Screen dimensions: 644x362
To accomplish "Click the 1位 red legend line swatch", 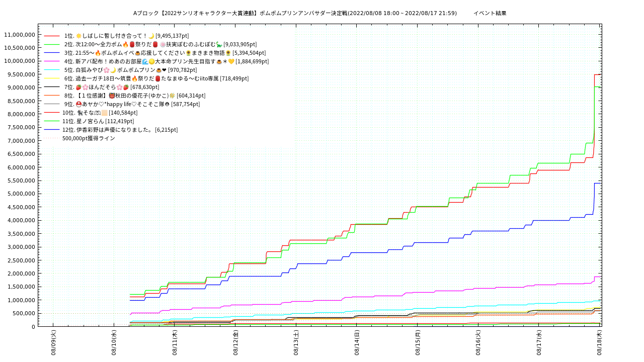I will (52, 36).
